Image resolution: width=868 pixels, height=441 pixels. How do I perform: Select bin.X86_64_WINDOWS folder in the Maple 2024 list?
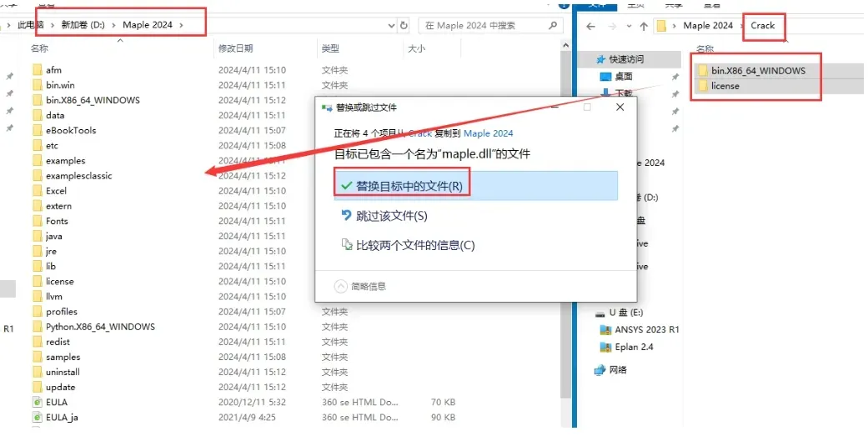point(93,100)
